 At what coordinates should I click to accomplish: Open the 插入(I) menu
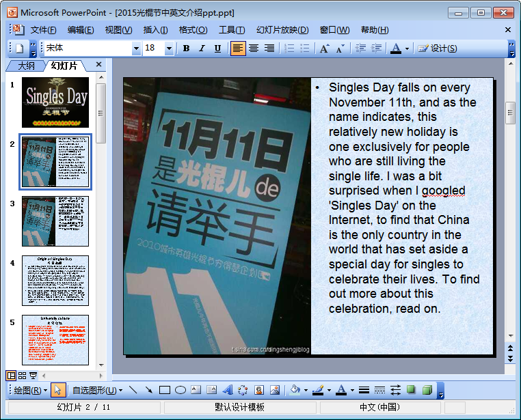(x=155, y=30)
